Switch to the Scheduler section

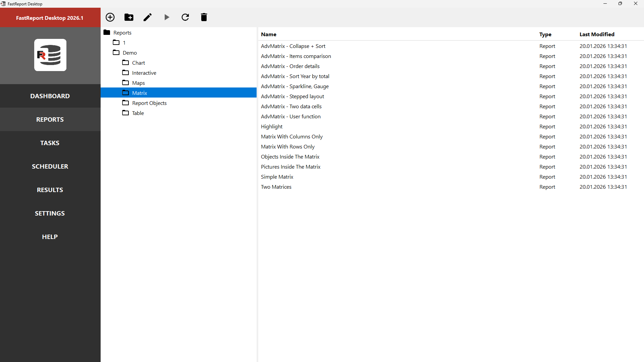pyautogui.click(x=50, y=166)
